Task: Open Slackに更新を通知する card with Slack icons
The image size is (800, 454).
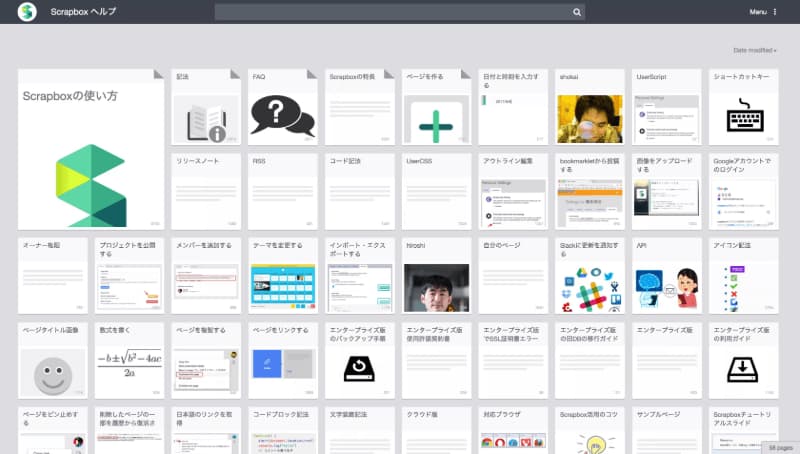Action: coord(590,275)
